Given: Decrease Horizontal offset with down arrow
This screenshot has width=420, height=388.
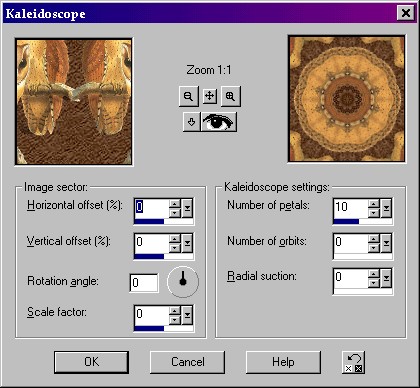Looking at the screenshot, I should tap(175, 213).
